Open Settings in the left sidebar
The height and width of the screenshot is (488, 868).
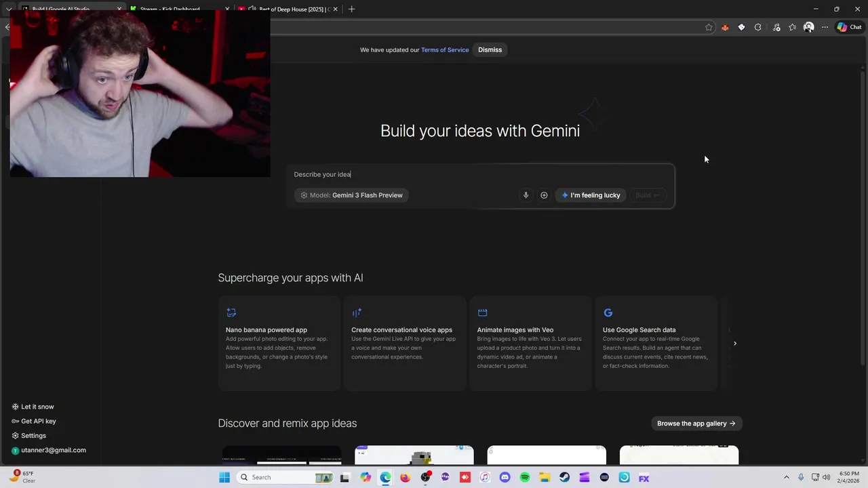28,436
